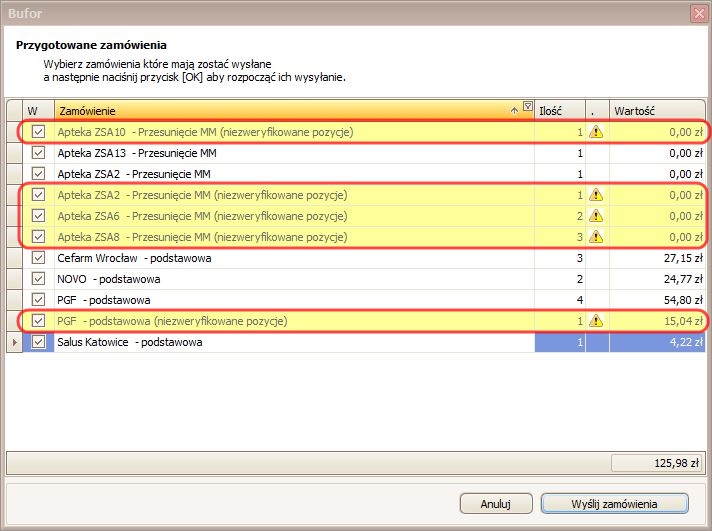This screenshot has width=712, height=531.
Task: Uncheck Apteka ZSA13 order checkbox
Action: click(39, 153)
